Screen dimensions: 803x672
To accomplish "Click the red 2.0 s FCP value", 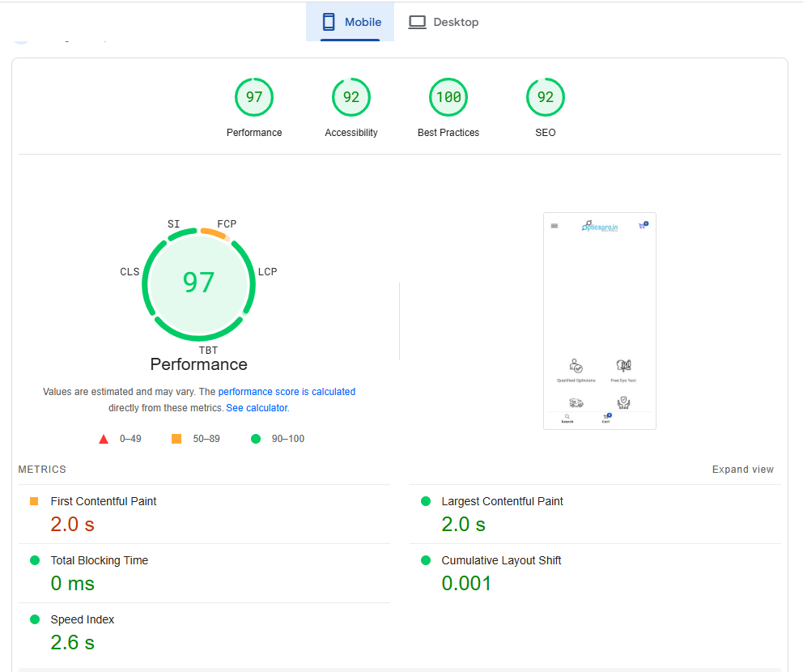I will pos(72,525).
